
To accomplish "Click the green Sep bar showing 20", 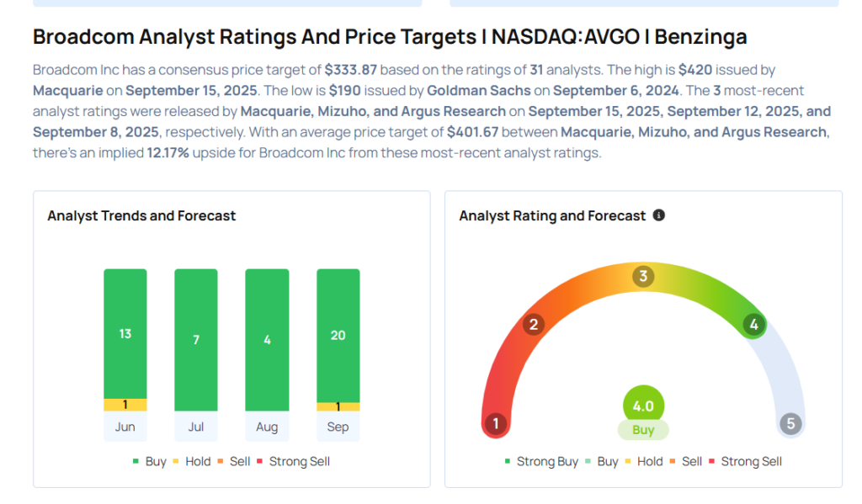I will coord(338,335).
